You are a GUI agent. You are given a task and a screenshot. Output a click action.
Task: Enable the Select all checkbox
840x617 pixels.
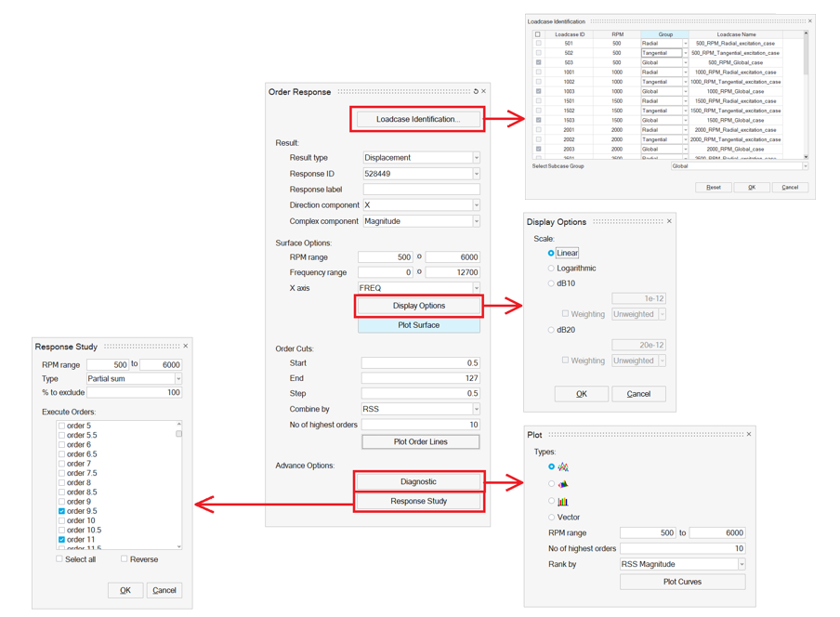[59, 559]
